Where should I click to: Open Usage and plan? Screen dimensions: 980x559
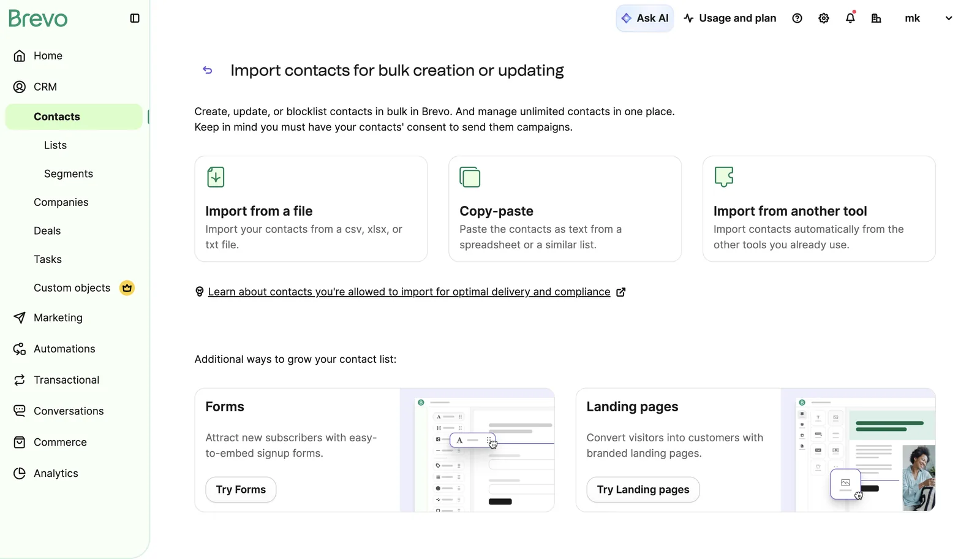click(x=730, y=18)
